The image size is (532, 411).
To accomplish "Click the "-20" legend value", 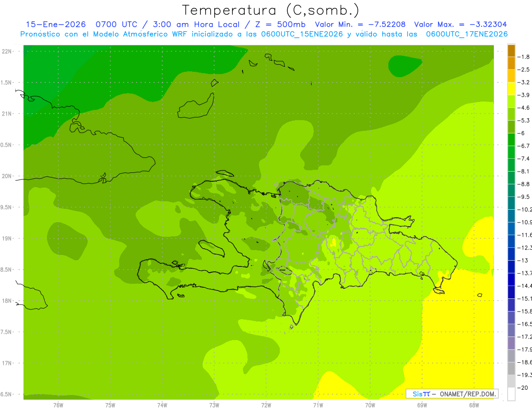I will coord(524,388).
